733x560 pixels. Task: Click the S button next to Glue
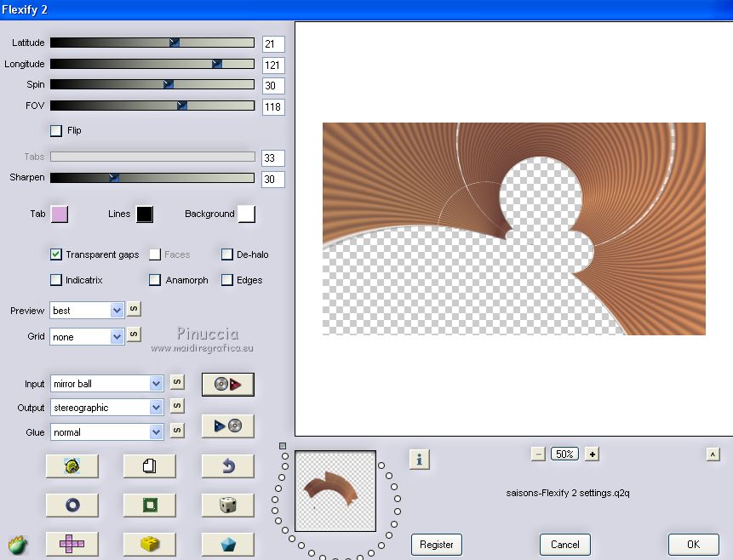click(x=177, y=430)
